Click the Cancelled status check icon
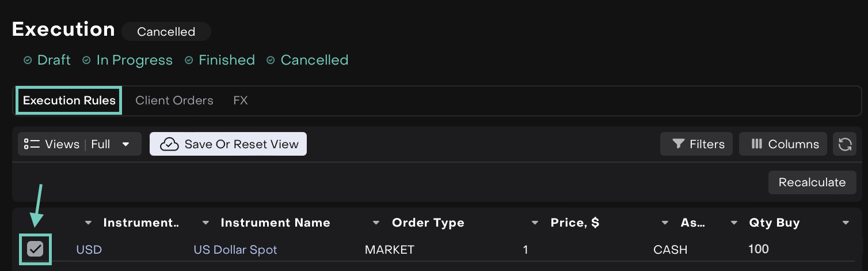Screen dimensions: 868x271 [x=271, y=61]
